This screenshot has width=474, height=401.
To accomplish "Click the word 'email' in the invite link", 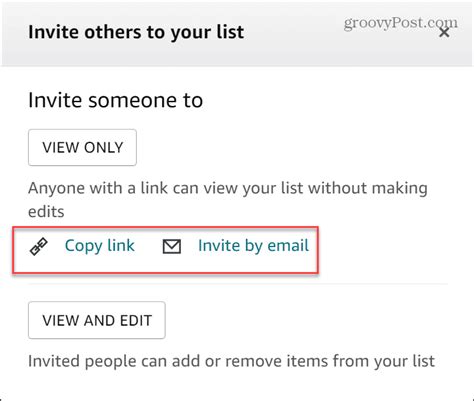I will coord(288,246).
